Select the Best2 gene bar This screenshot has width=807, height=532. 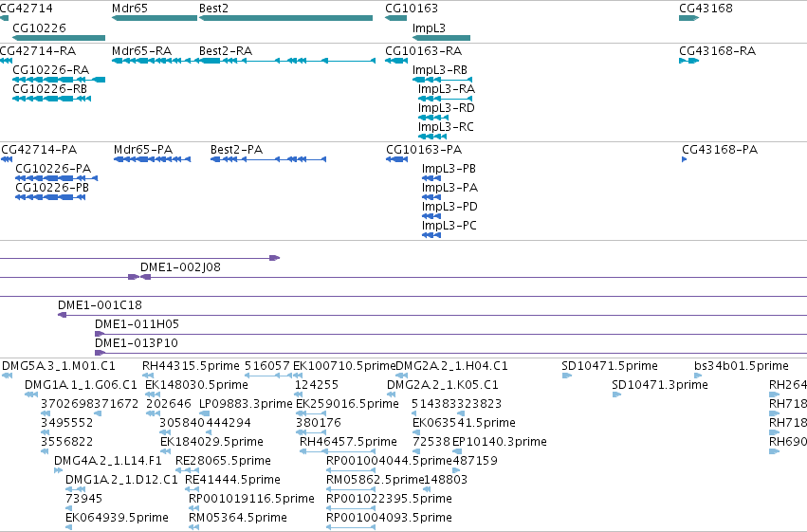coord(285,18)
